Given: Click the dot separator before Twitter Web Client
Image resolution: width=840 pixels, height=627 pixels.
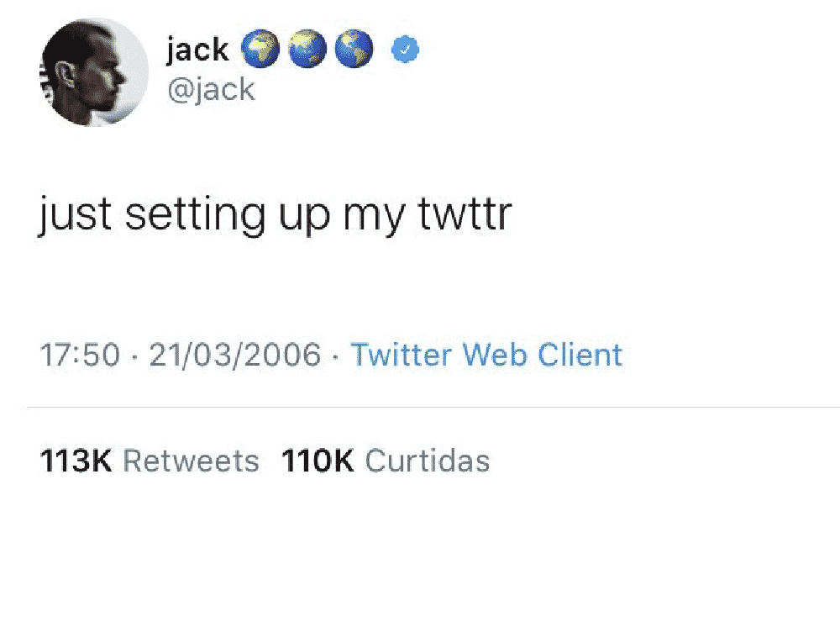Looking at the screenshot, I should [x=336, y=356].
